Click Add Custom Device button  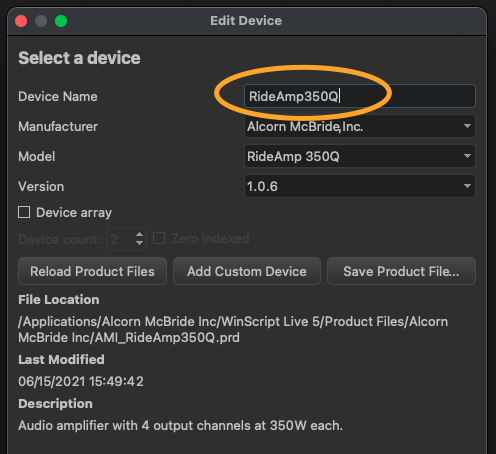pyautogui.click(x=247, y=271)
